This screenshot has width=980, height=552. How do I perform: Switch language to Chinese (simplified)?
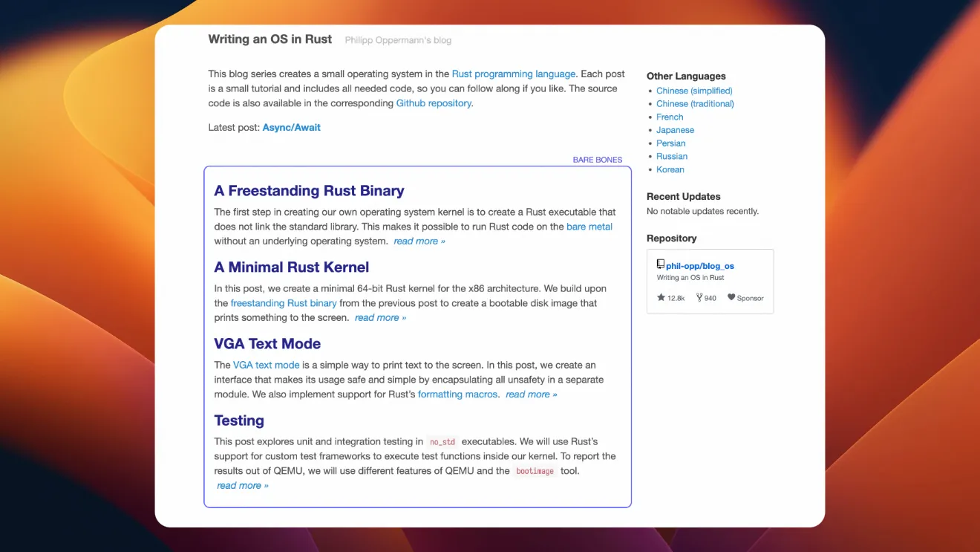[x=694, y=91]
